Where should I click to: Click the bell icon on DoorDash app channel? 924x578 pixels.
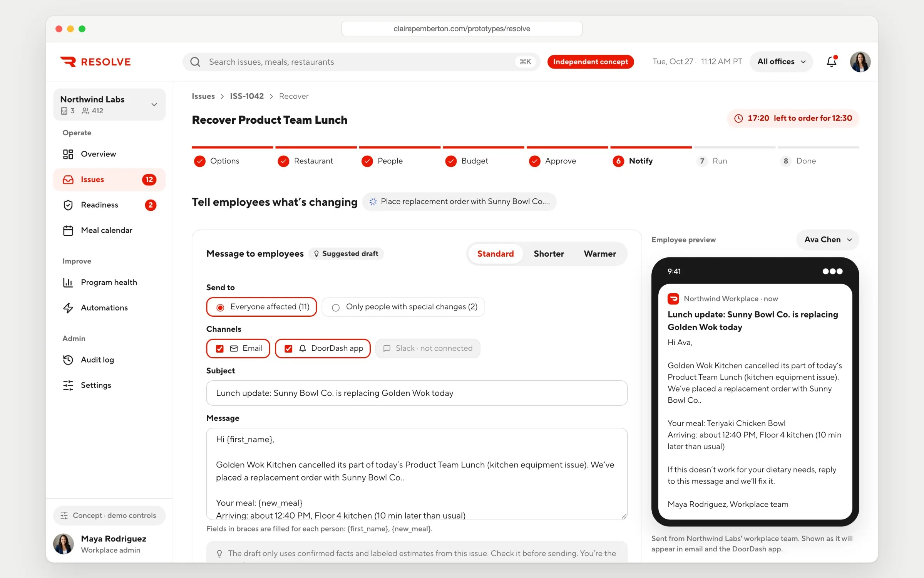click(303, 348)
